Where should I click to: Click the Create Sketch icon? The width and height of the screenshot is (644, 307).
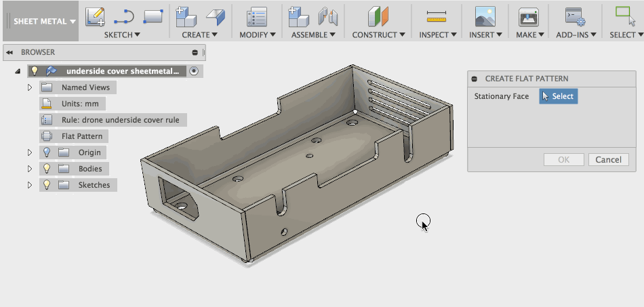pos(95,16)
